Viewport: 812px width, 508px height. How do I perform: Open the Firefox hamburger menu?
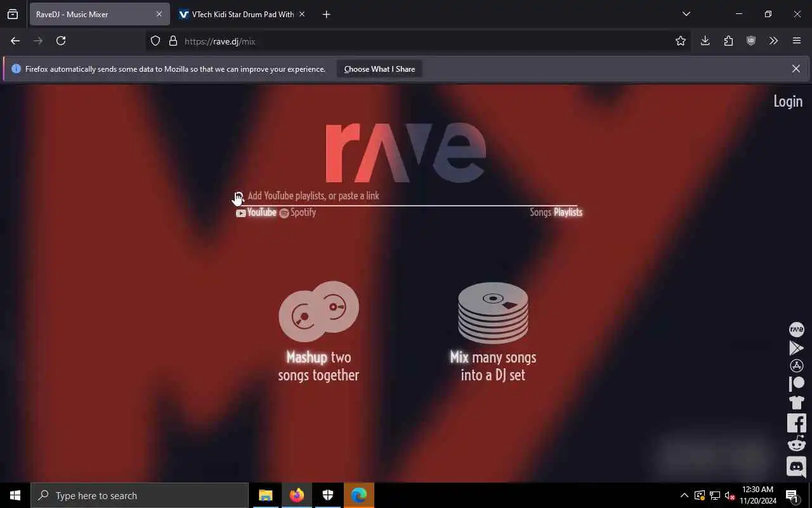(797, 41)
